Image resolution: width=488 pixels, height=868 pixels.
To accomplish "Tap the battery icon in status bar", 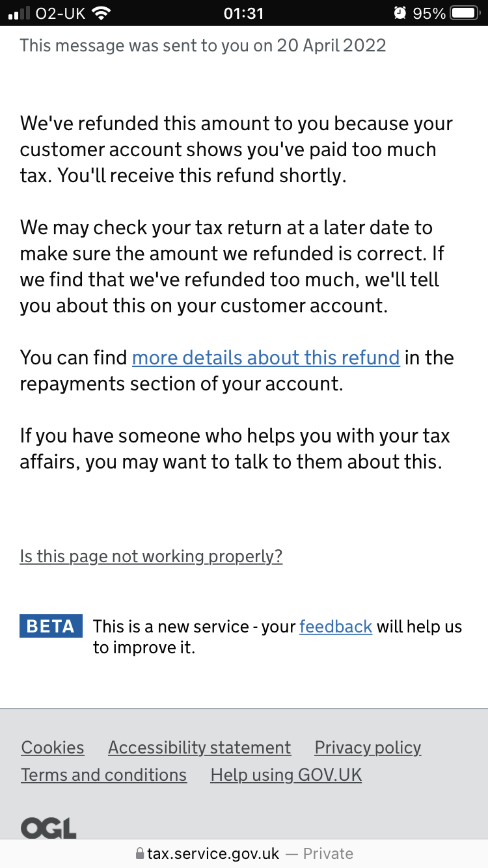I will coord(466,13).
